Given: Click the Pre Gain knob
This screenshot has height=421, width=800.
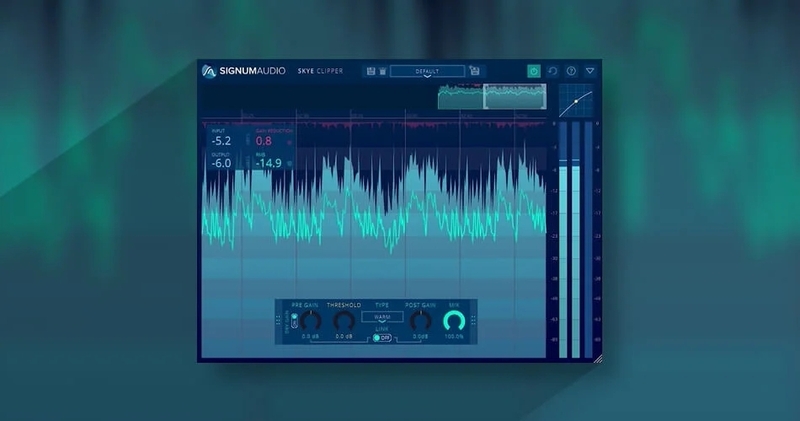Looking at the screenshot, I should click(310, 321).
